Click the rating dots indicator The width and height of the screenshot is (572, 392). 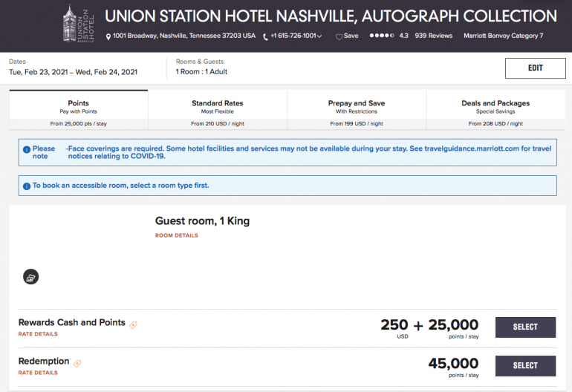pos(382,36)
